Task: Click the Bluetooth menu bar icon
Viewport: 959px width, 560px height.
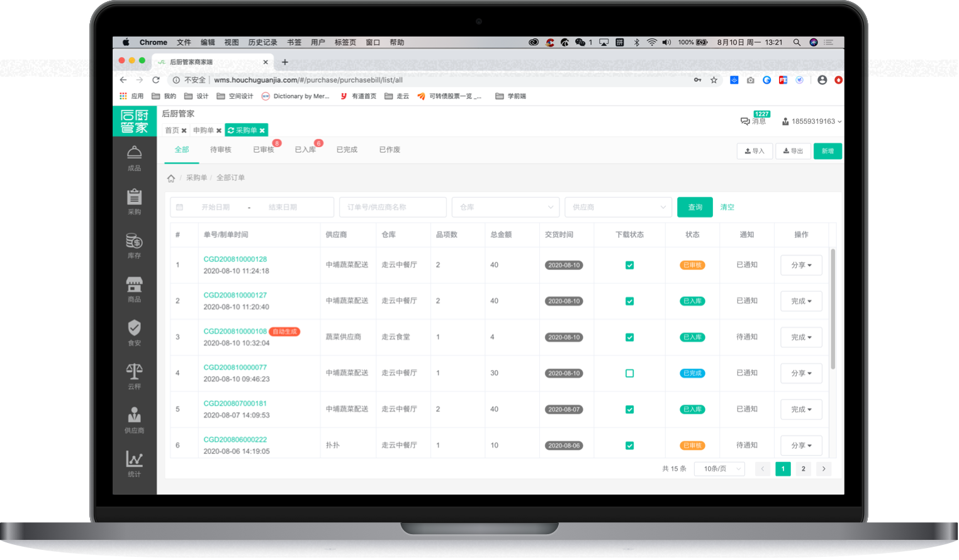Action: click(x=636, y=42)
